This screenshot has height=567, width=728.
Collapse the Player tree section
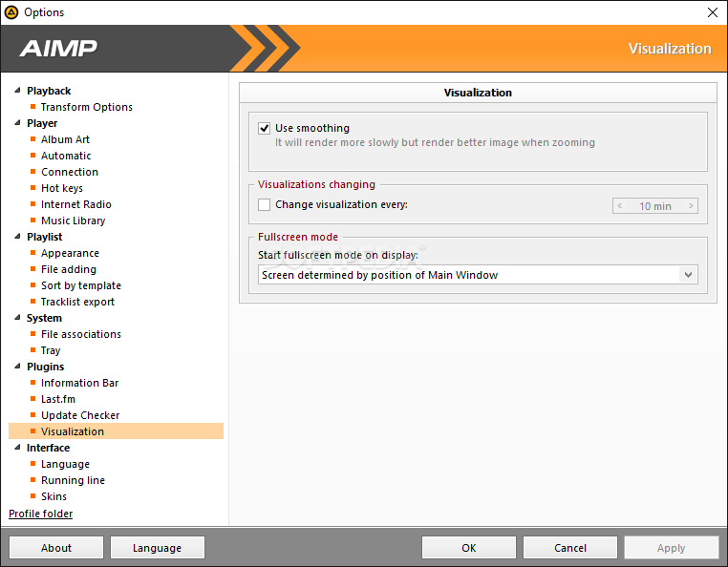pos(17,123)
